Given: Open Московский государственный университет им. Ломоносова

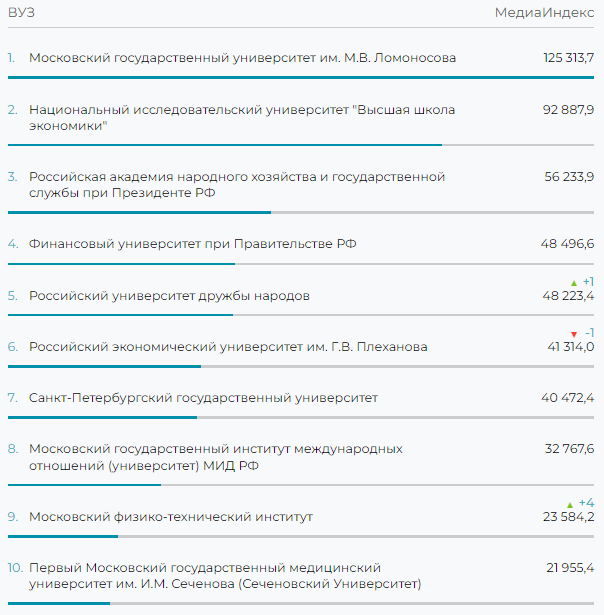Looking at the screenshot, I should (242, 58).
